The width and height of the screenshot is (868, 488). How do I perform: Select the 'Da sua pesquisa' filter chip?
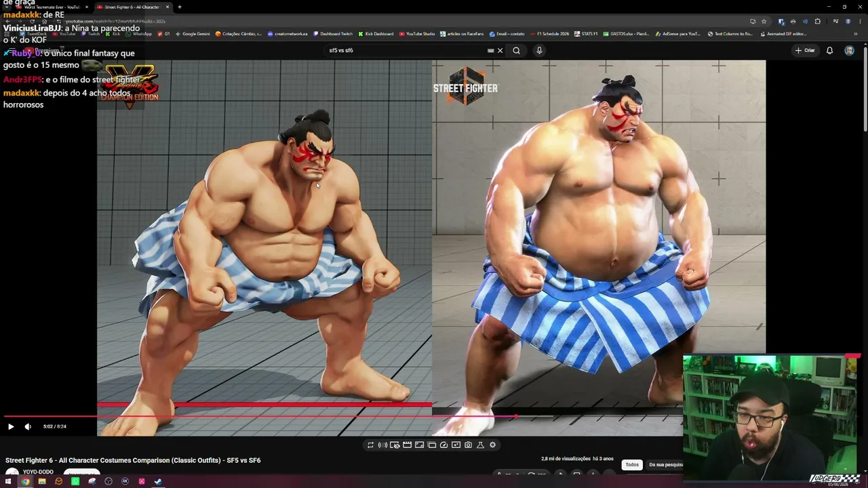665,464
